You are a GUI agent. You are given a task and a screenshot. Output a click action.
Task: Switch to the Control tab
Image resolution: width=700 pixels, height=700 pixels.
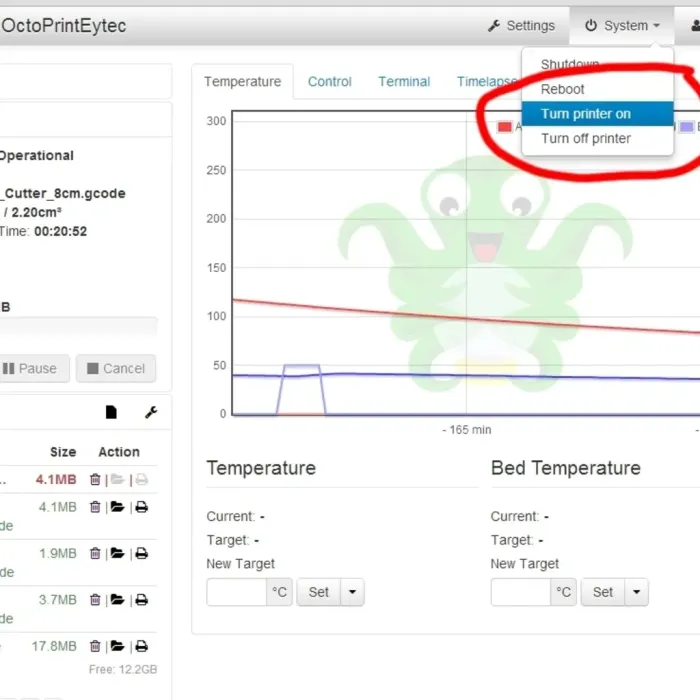click(329, 82)
